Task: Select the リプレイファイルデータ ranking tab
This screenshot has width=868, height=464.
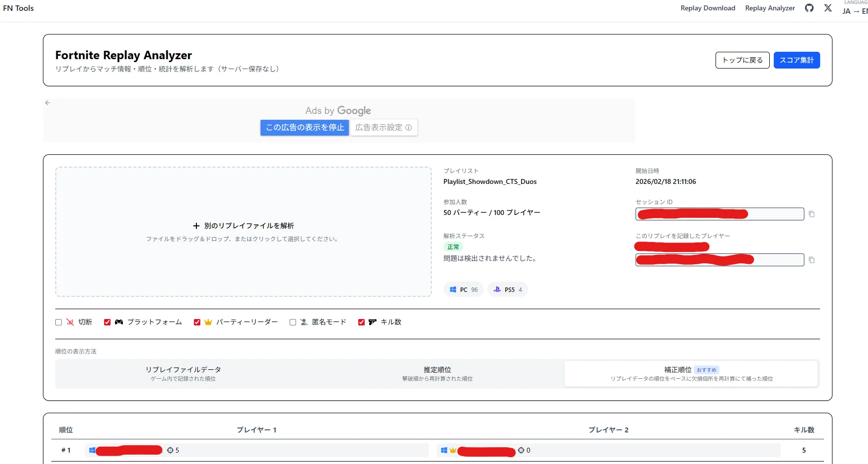Action: pyautogui.click(x=183, y=374)
